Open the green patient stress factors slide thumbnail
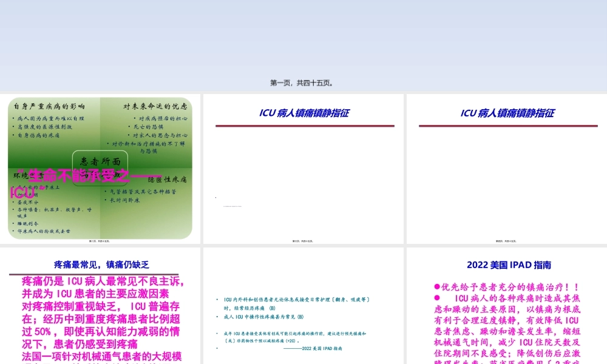Viewport: 607px width, 364px height. click(100, 168)
